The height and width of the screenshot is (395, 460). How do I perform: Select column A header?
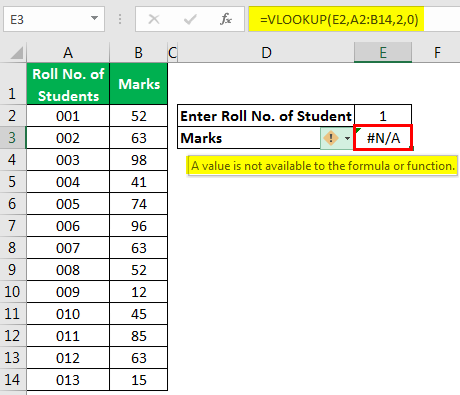pos(68,53)
